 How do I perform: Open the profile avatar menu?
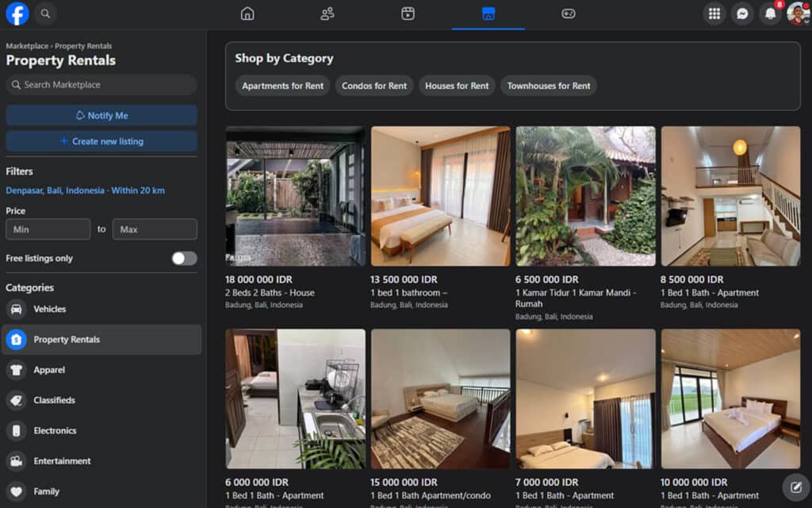click(798, 13)
